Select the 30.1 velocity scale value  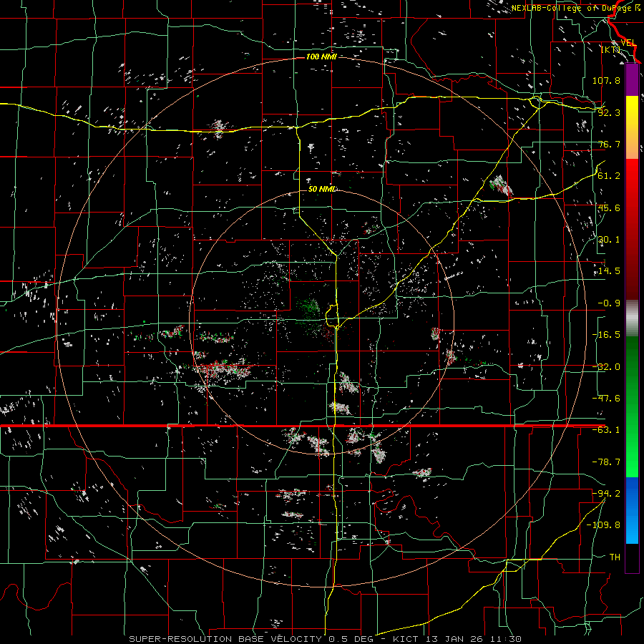tap(609, 240)
